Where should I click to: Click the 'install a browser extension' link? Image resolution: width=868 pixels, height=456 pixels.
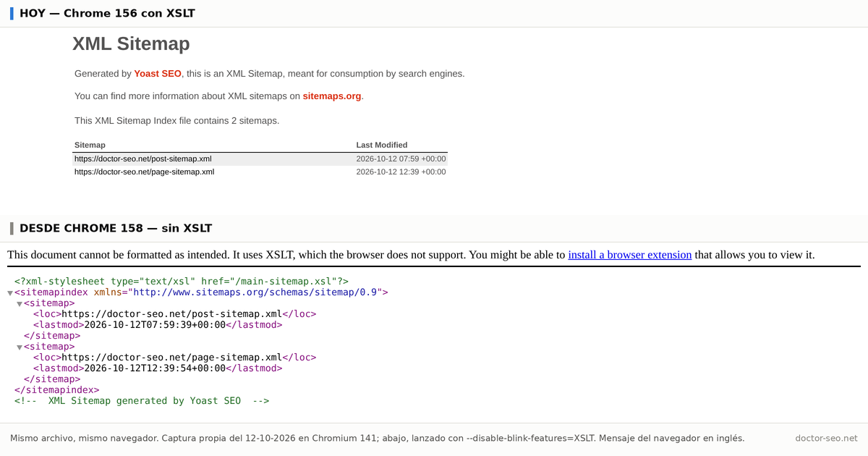tap(630, 255)
